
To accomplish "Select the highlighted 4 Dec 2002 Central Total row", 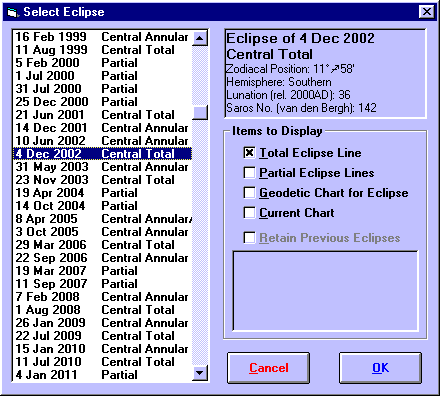I will (x=102, y=154).
